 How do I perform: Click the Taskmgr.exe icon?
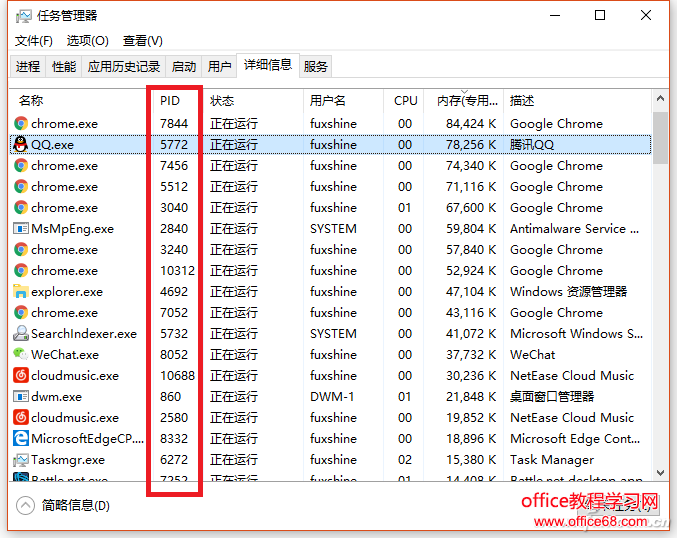click(x=20, y=459)
